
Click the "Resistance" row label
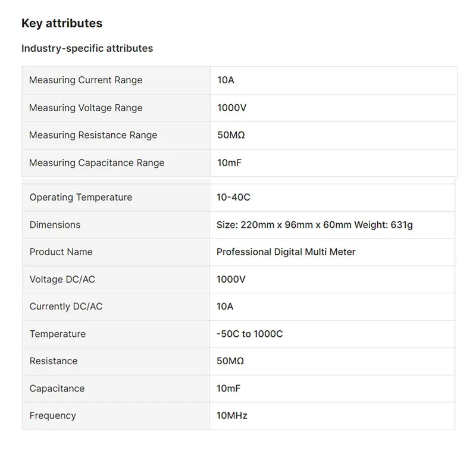pyautogui.click(x=54, y=361)
